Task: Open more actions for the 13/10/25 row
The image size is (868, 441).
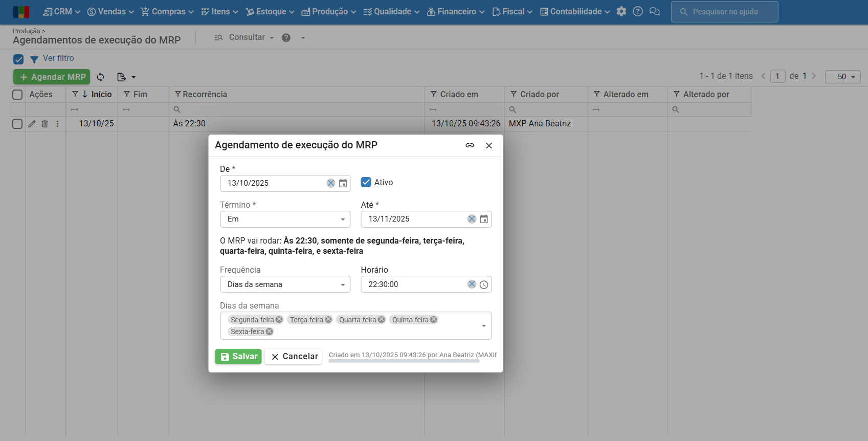Action: (x=57, y=124)
